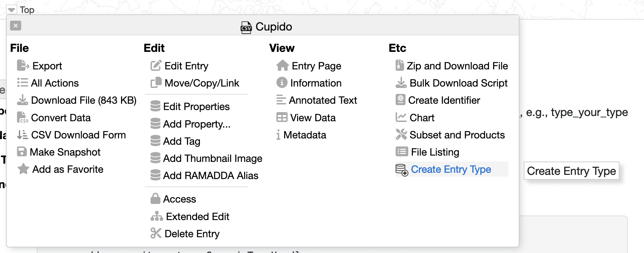Click the Create Entry Type database-plus icon
The width and height of the screenshot is (644, 253).
pos(402,170)
